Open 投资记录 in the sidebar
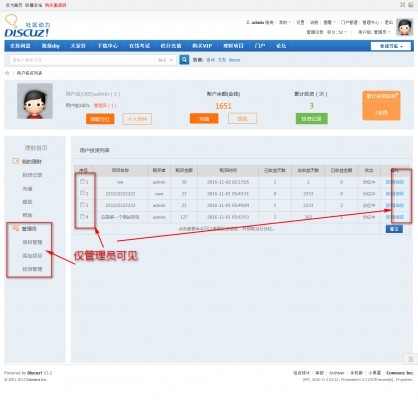 click(x=32, y=175)
